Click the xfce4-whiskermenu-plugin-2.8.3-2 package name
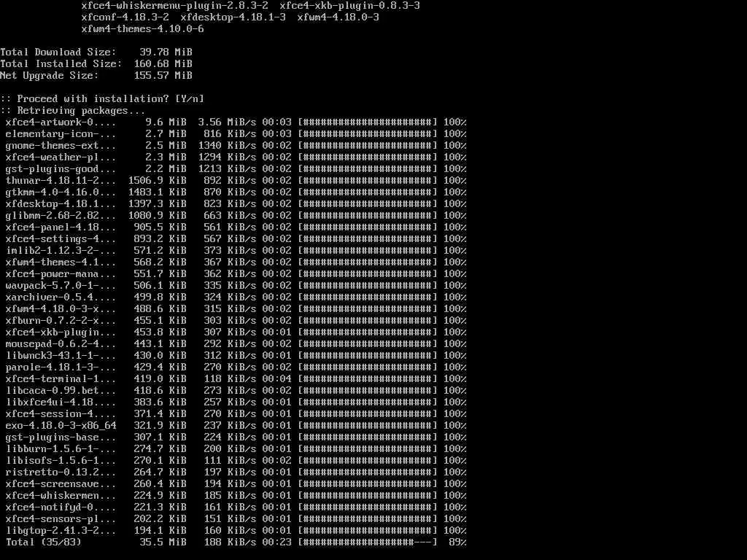Screen dimensions: 747x560 tap(174, 6)
